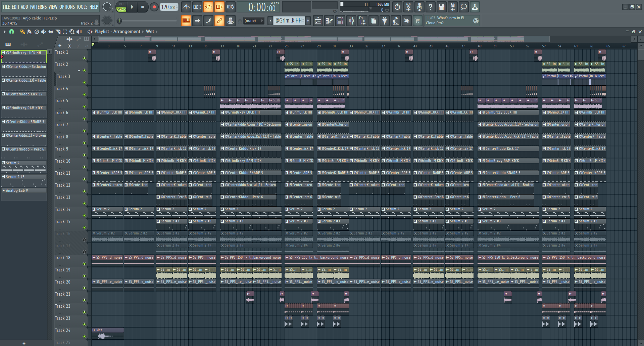Select the playlist slip tool
The width and height of the screenshot is (644, 346).
pos(51,32)
